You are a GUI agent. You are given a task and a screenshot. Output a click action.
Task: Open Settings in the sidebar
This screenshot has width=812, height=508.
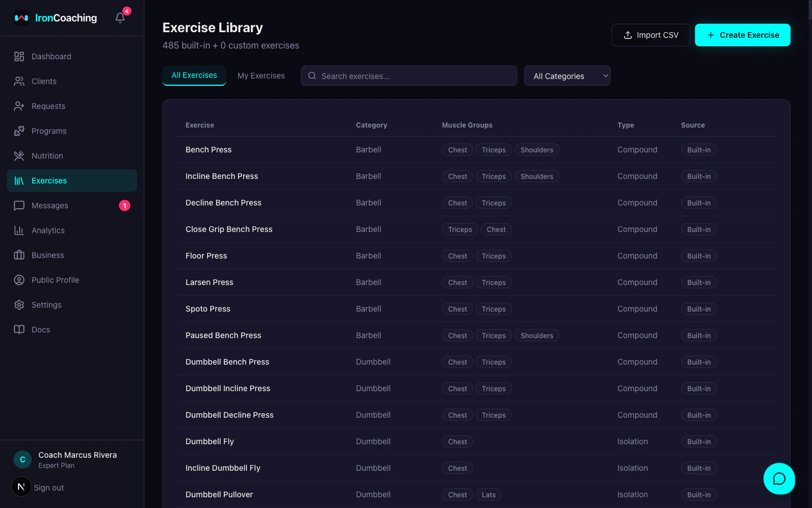pos(72,305)
